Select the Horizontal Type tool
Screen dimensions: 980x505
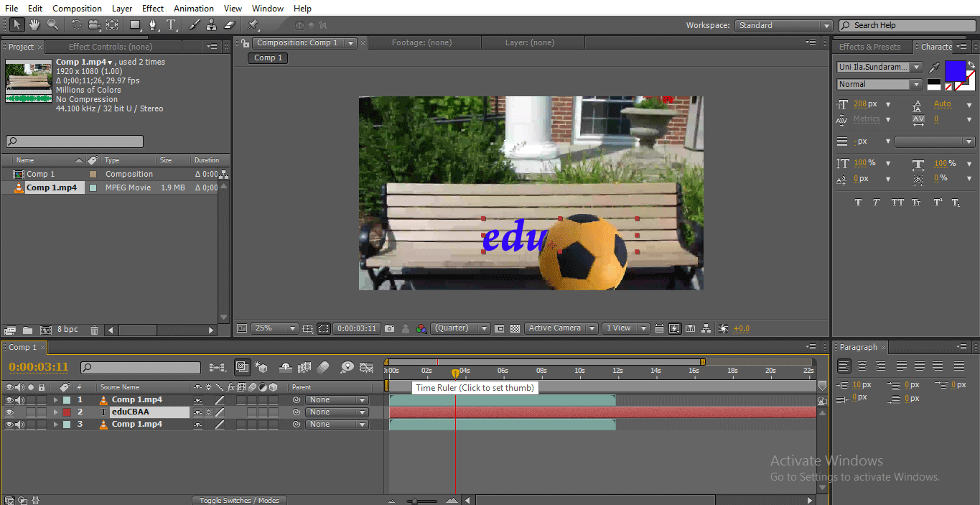[x=172, y=25]
